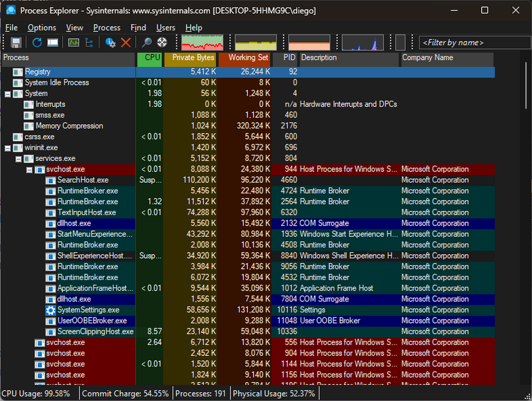
Task: Sort by the Company Name column header
Action: coord(447,59)
